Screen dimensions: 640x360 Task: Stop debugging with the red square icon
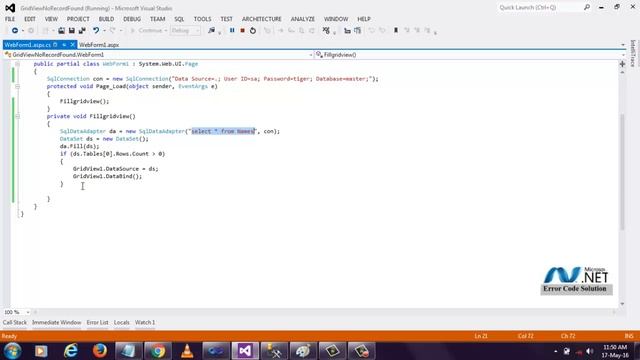242,31
